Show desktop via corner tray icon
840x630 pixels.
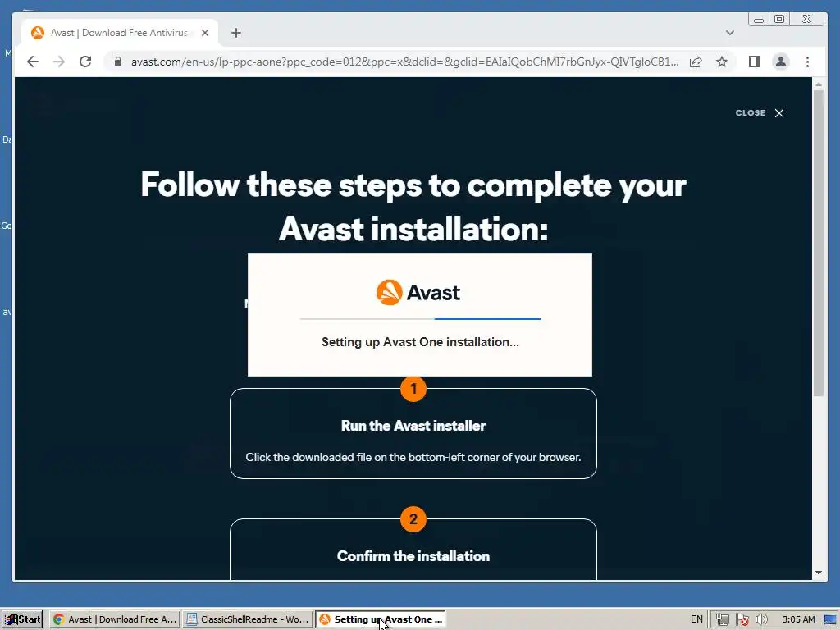coord(831,620)
